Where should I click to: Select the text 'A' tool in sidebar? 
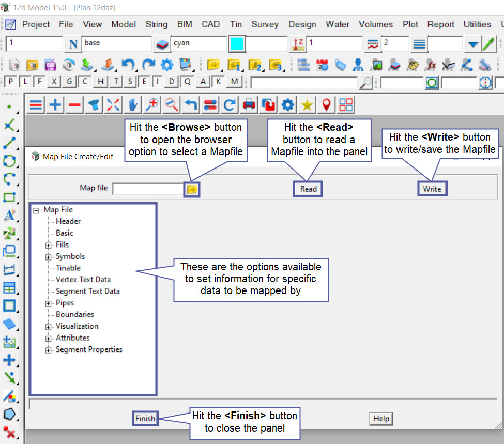(x=9, y=215)
